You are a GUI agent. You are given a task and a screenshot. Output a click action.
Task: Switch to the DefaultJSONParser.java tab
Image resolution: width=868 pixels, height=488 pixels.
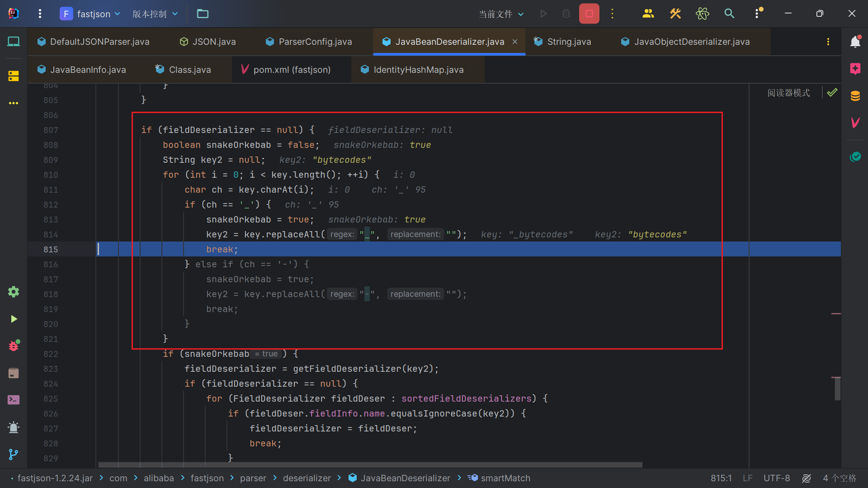pyautogui.click(x=93, y=42)
